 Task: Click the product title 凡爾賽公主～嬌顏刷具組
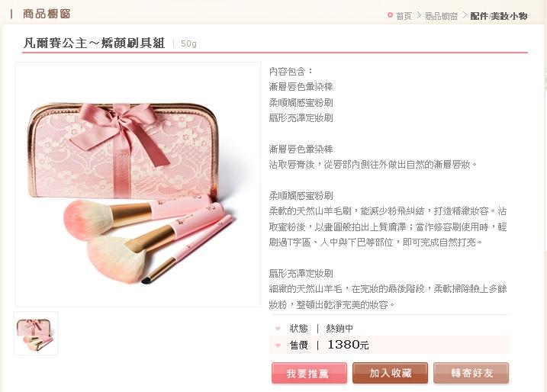tap(94, 43)
